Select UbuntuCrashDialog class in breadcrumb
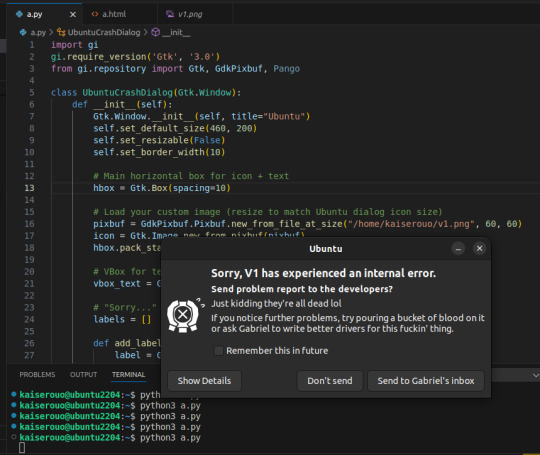 tap(104, 32)
